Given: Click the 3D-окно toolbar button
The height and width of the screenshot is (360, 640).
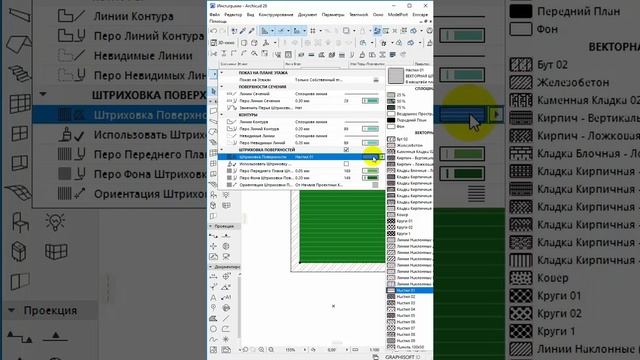Looking at the screenshot, I should pos(223,42).
